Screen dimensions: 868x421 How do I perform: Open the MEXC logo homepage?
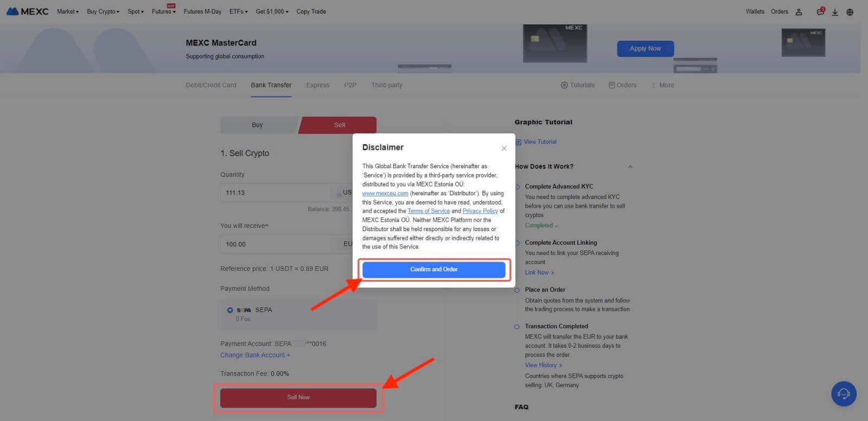(27, 11)
